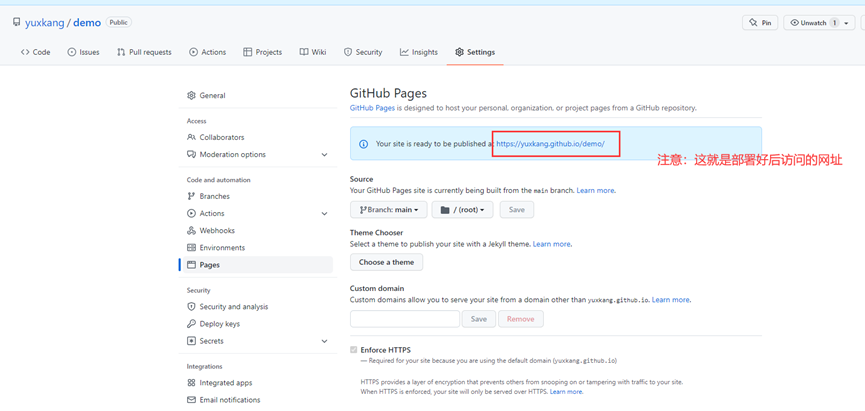Click the Choose a theme button

coord(386,262)
